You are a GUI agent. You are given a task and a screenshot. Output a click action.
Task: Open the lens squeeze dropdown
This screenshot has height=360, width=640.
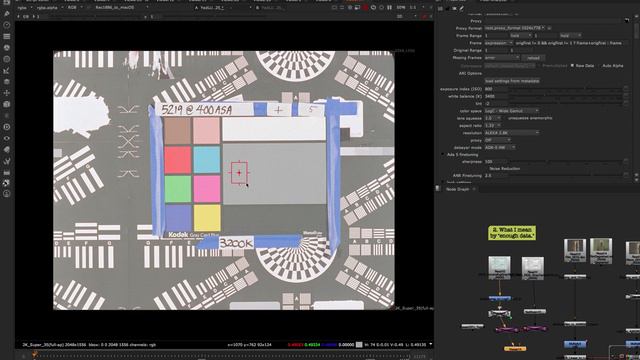[493, 118]
